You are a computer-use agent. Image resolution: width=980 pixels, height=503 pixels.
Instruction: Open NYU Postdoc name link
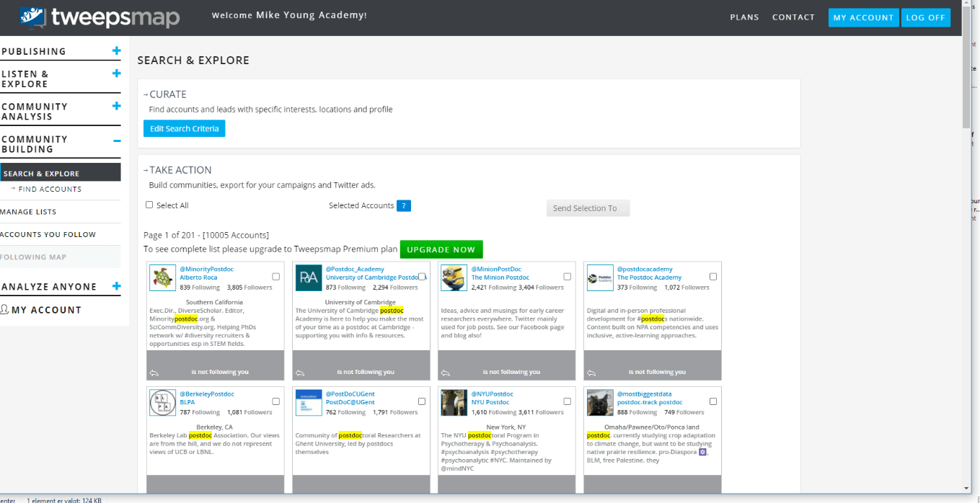(490, 402)
